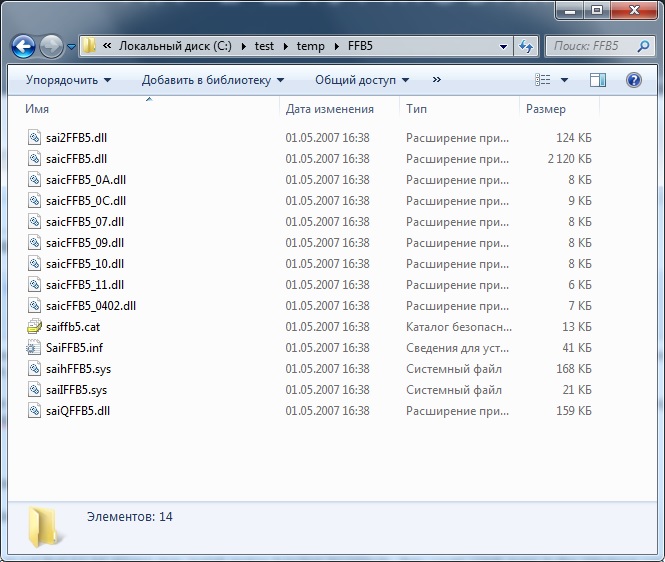Navigate to temp folder in breadcrumb
665x562 pixels.
point(310,46)
